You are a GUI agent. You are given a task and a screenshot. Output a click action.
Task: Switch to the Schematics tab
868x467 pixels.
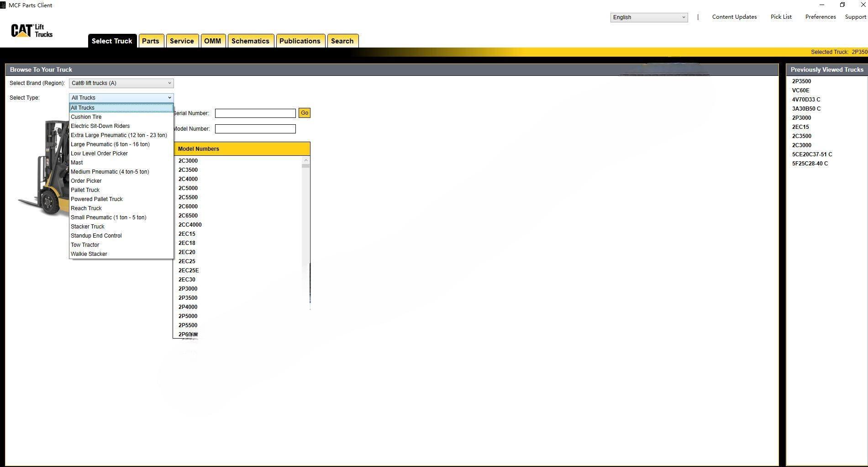(x=251, y=41)
